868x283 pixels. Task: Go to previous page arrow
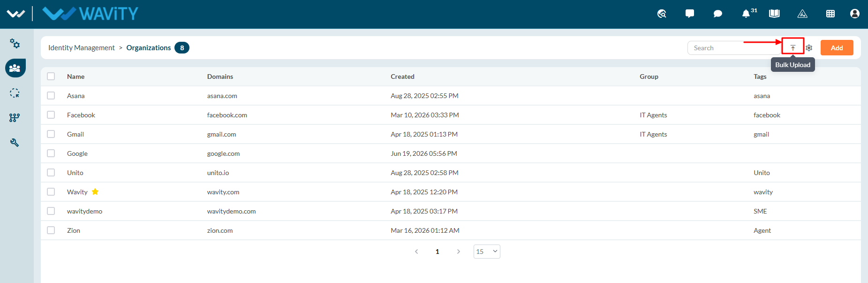click(x=416, y=252)
